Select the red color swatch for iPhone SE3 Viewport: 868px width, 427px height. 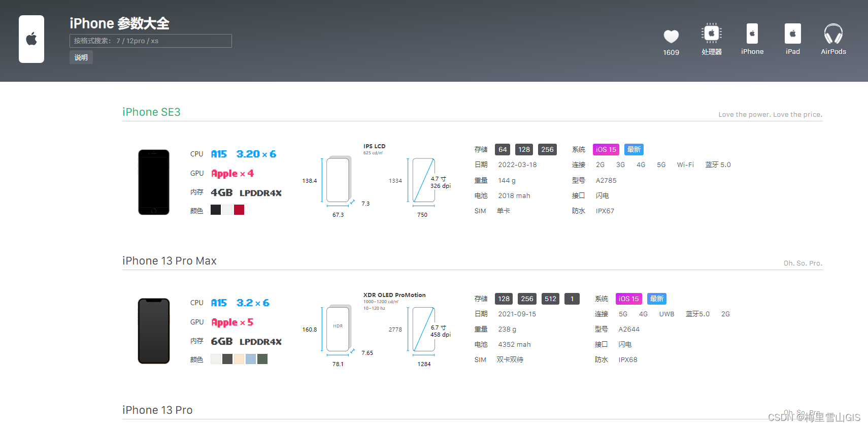coord(239,210)
